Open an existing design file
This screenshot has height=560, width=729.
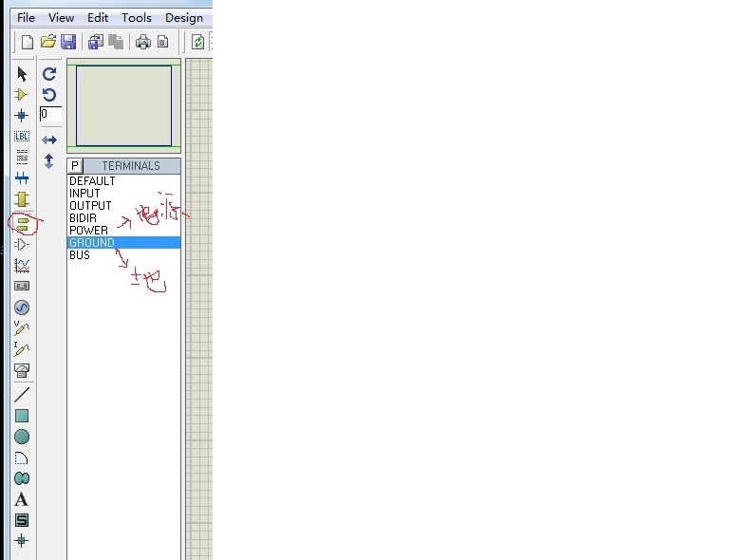tap(47, 42)
